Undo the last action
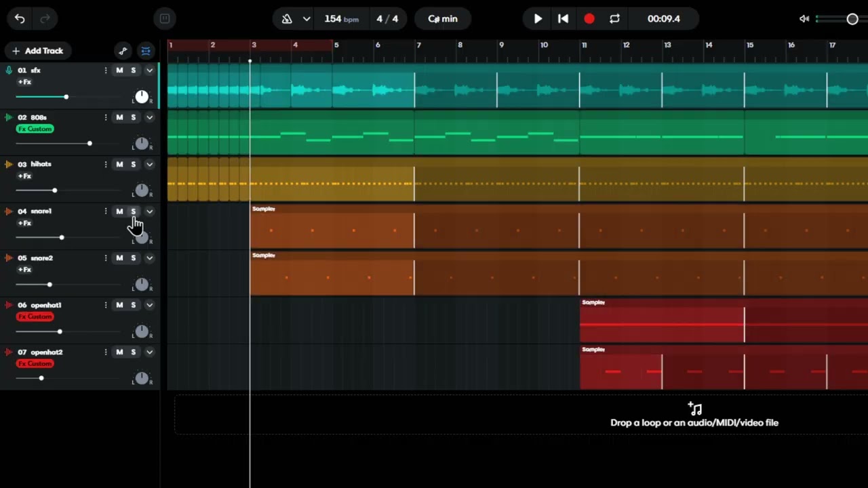Viewport: 868px width, 488px height. coord(20,19)
